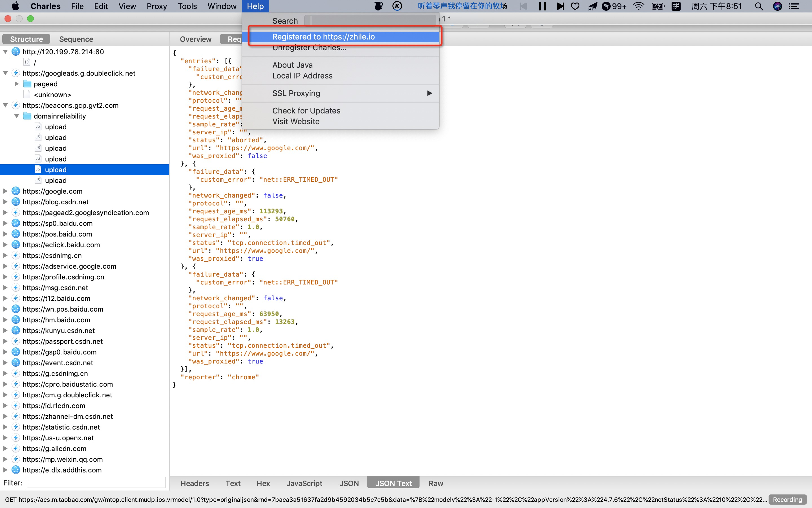The height and width of the screenshot is (508, 812).
Task: Click the globe icon of https://blog.csdn.net
Action: click(x=16, y=202)
